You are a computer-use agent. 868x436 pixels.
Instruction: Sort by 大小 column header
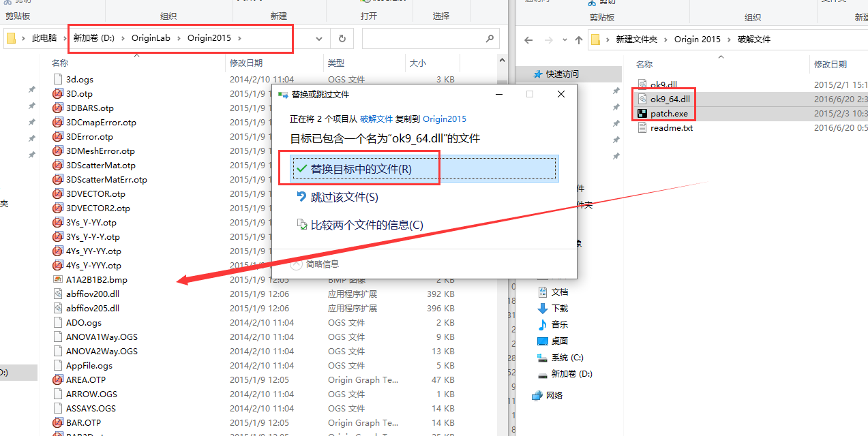pos(417,63)
